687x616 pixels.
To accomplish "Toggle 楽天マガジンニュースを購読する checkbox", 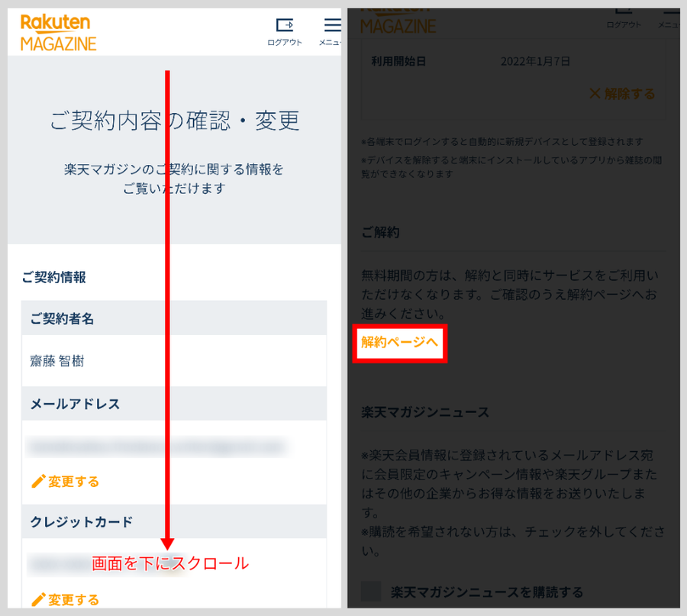I will click(371, 592).
